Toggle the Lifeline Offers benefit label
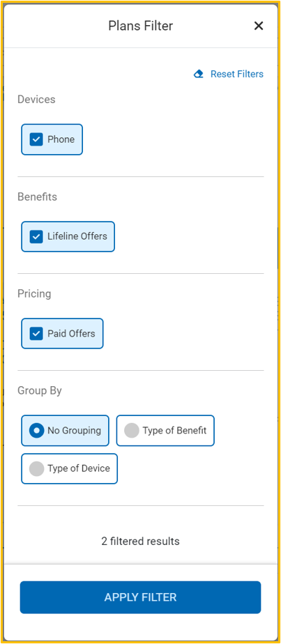Image resolution: width=281 pixels, height=644 pixels. [x=77, y=236]
